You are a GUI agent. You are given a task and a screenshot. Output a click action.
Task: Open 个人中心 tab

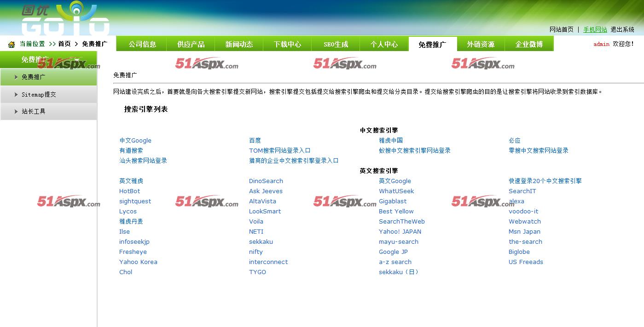[x=384, y=44]
